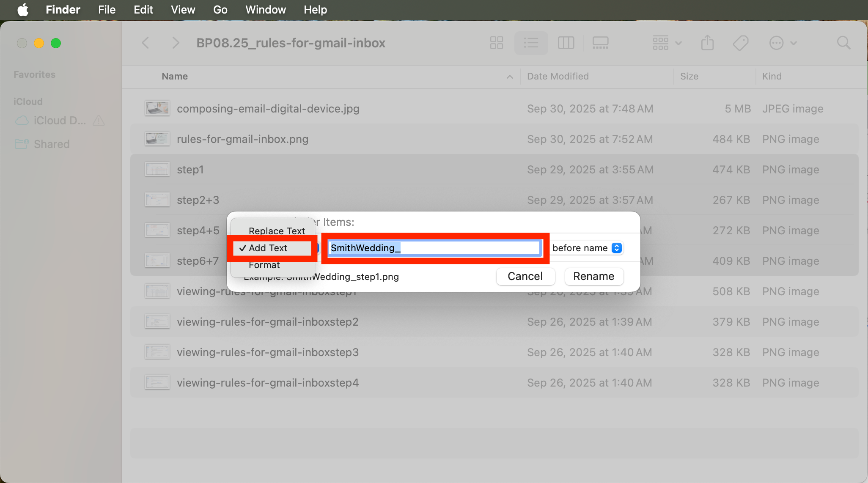Choose Format from the popup menu
Screen dimensions: 868x483
click(264, 265)
